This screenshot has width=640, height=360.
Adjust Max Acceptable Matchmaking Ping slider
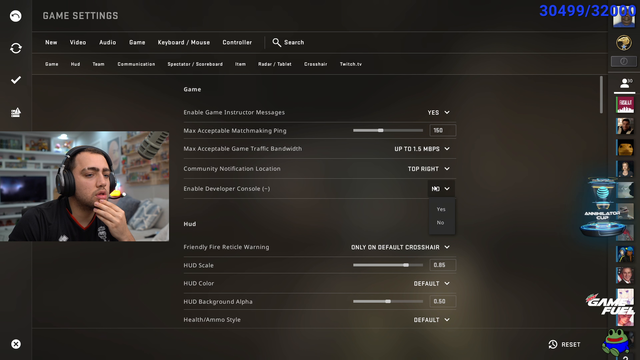388,131
